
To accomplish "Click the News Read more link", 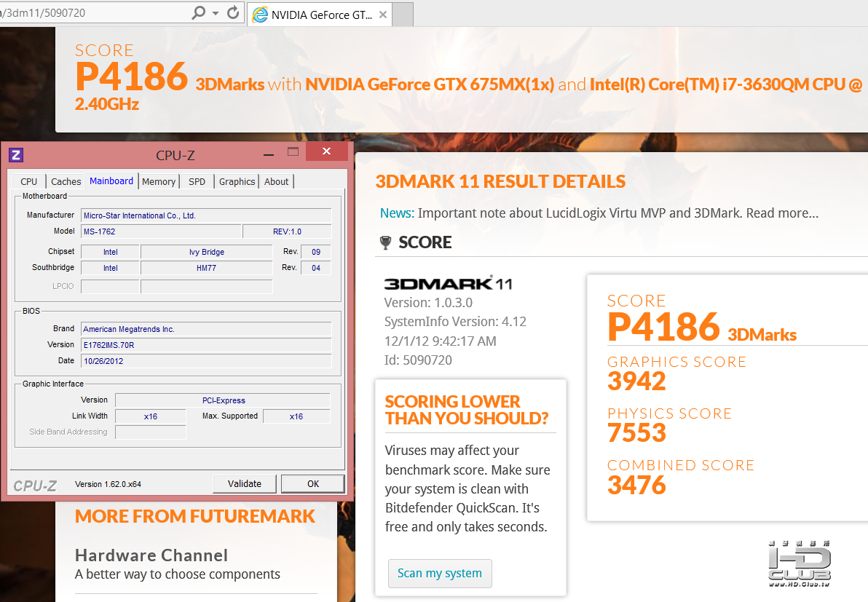I will point(781,213).
